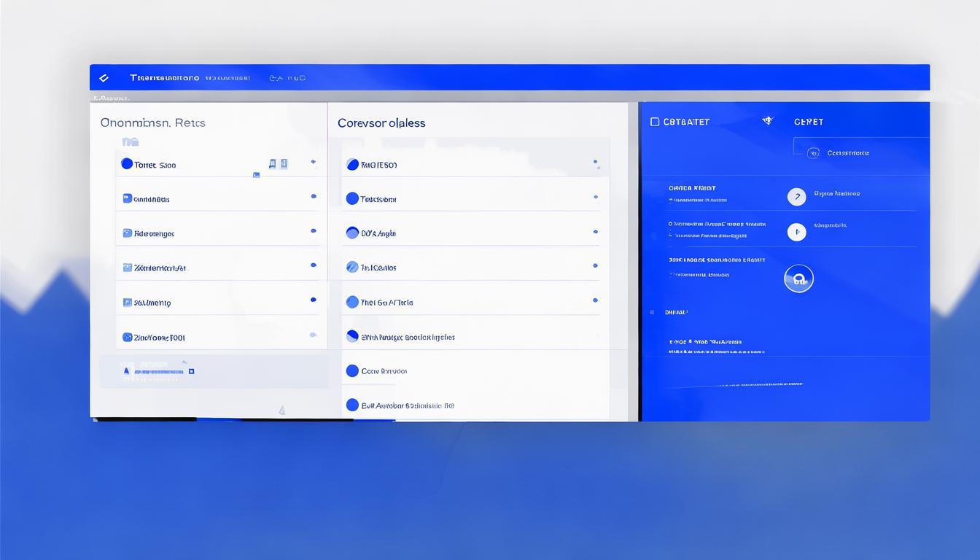Open the CA nUO header menu item

pos(287,78)
